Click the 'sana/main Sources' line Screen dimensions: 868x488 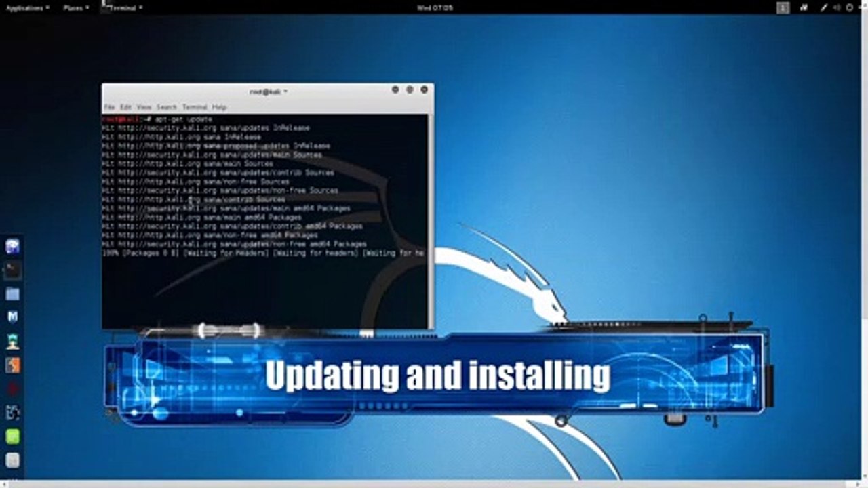[188, 163]
